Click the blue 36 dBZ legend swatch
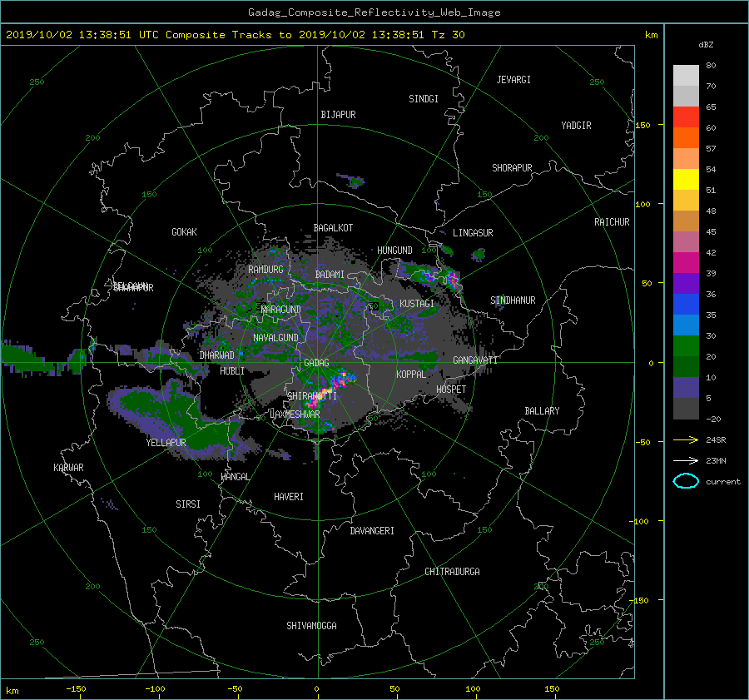 click(686, 304)
